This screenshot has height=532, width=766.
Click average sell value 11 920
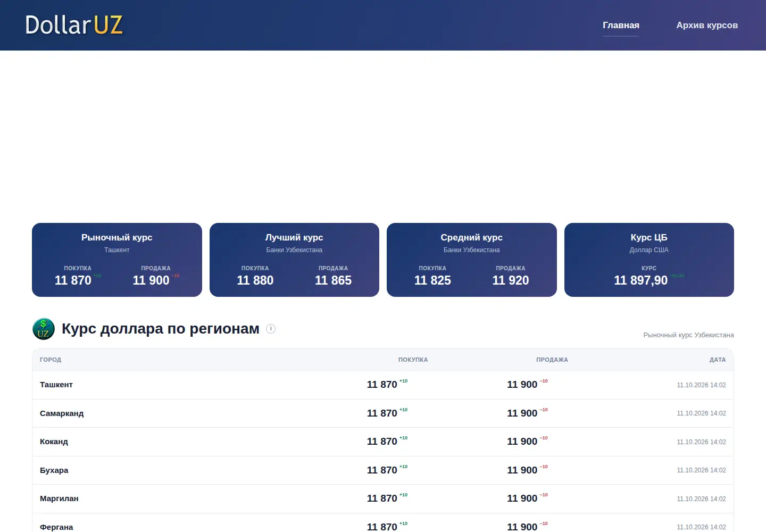click(511, 280)
